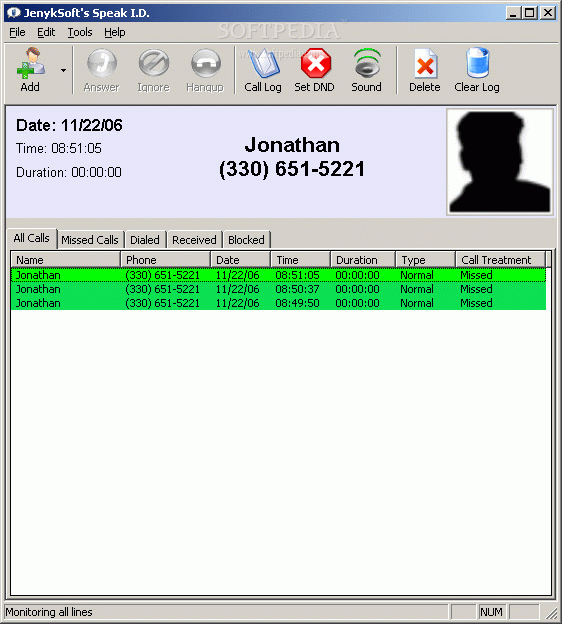Open the Tools menu
The height and width of the screenshot is (624, 562).
80,32
